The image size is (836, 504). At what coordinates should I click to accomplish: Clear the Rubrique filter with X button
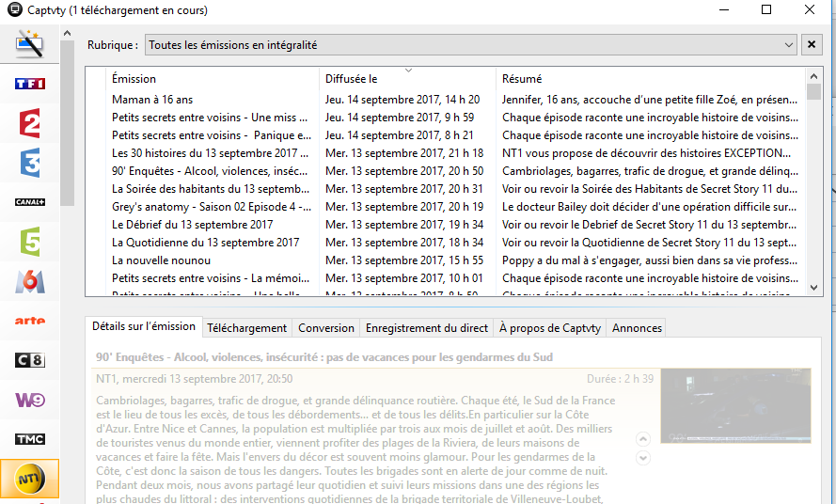click(812, 44)
